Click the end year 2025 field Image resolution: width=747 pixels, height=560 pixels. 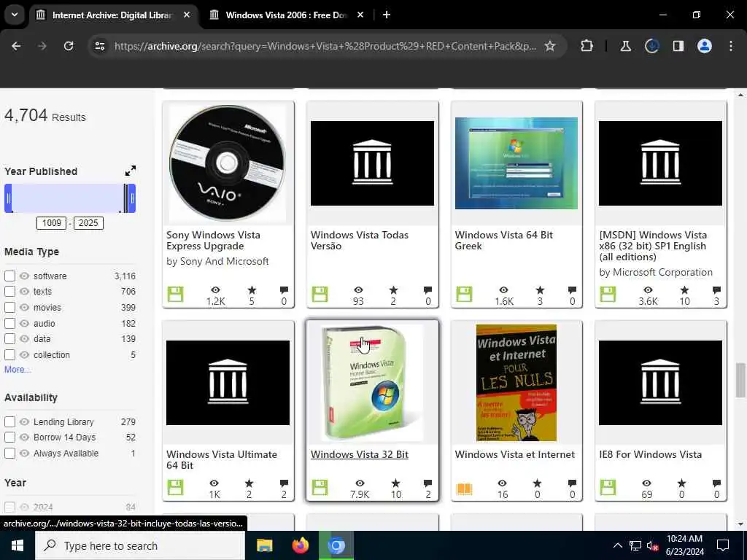pos(88,223)
